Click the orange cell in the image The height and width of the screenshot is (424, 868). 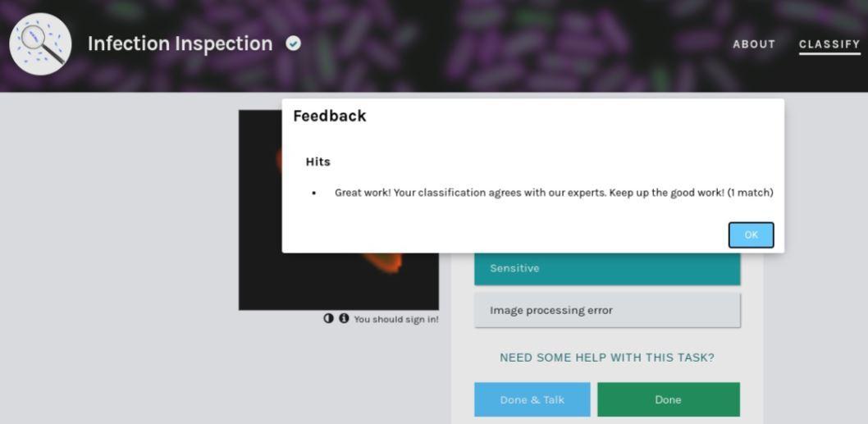click(x=383, y=262)
